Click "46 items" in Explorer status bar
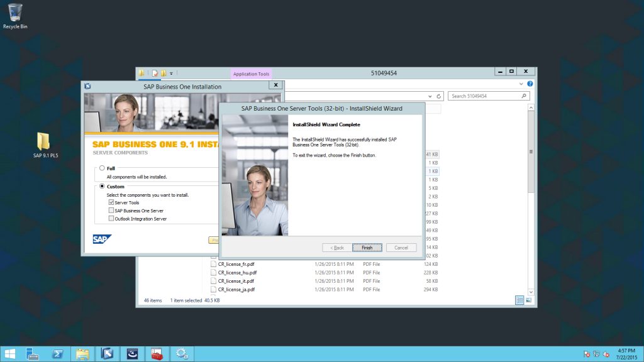This screenshot has height=362, width=644. click(153, 300)
